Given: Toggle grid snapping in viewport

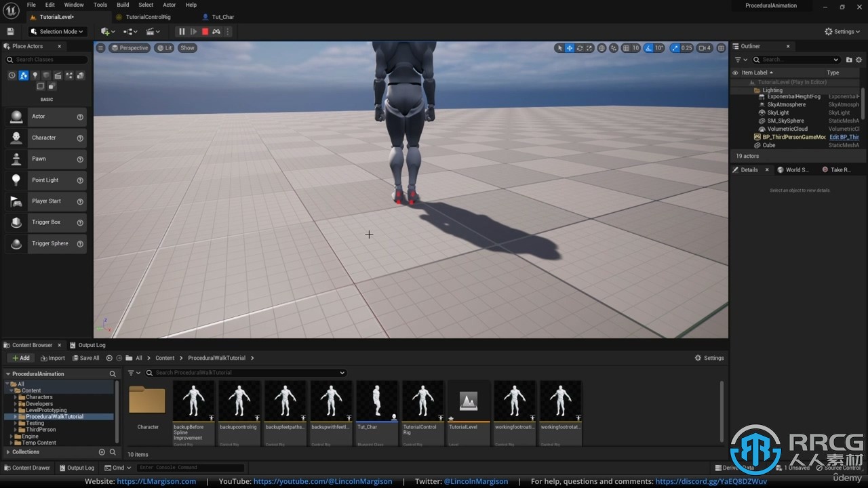Looking at the screenshot, I should point(627,48).
